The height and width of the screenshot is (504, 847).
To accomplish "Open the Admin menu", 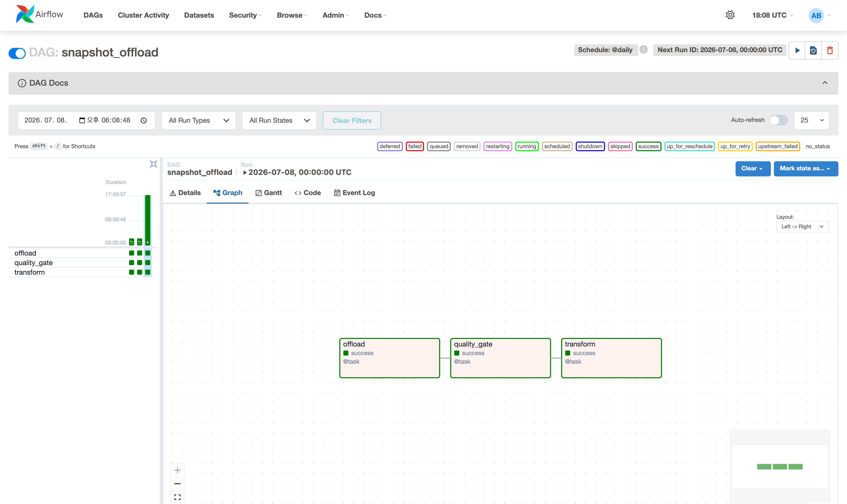I will (336, 15).
